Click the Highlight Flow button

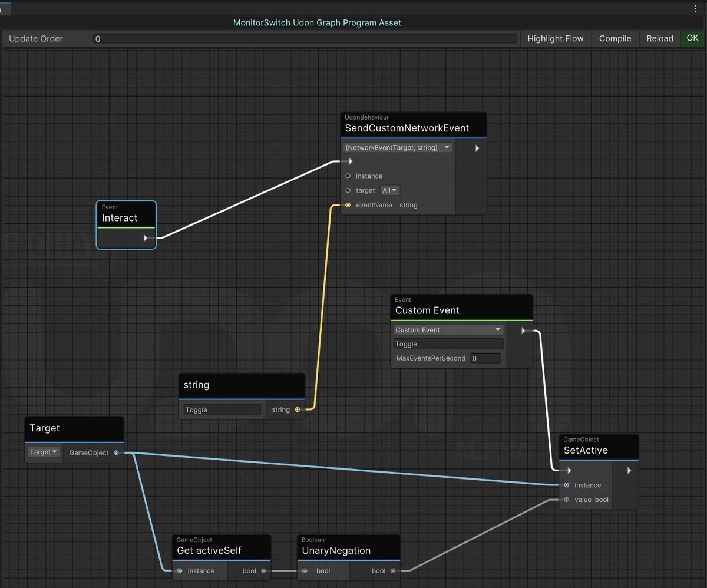click(556, 38)
